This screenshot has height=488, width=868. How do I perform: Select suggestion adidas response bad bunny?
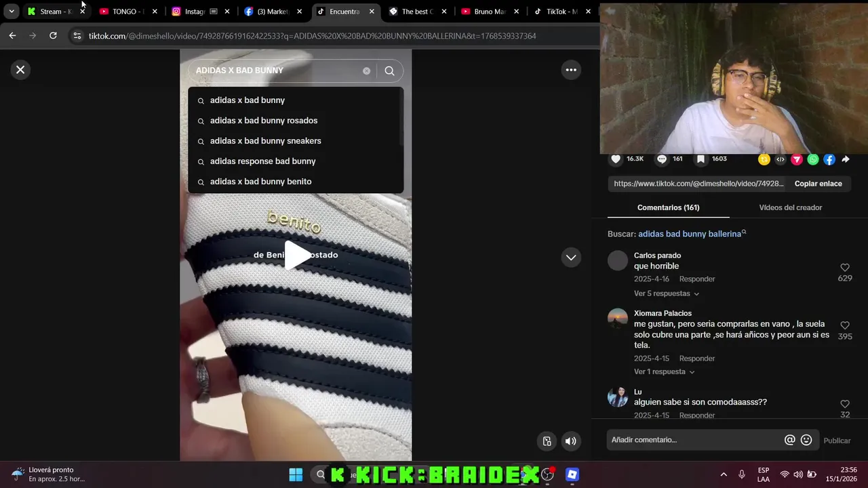(296, 161)
